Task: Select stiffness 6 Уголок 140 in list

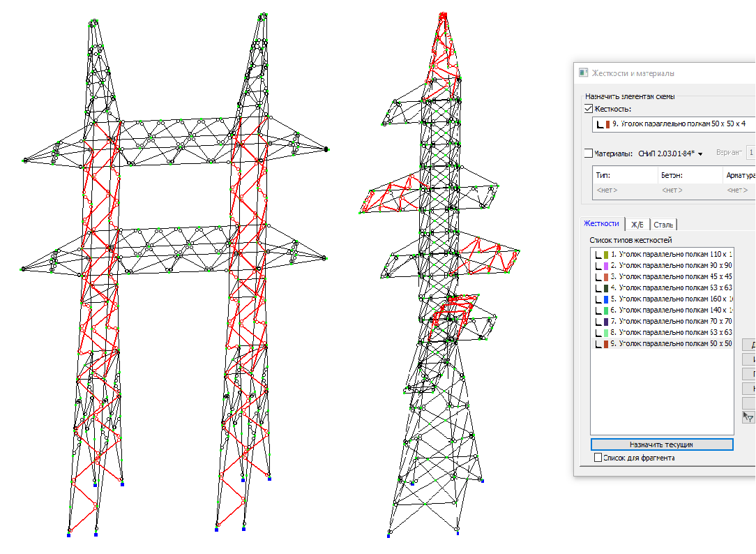Action: [x=671, y=310]
